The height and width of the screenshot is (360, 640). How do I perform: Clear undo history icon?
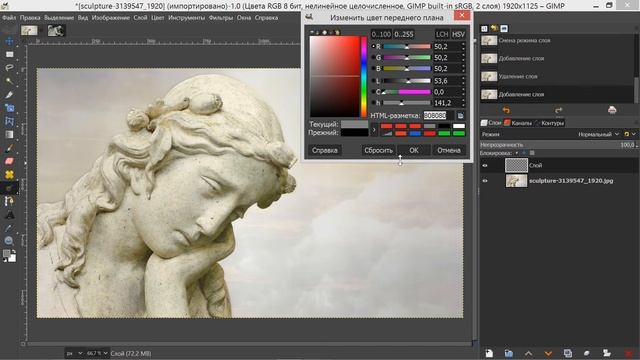coord(612,110)
